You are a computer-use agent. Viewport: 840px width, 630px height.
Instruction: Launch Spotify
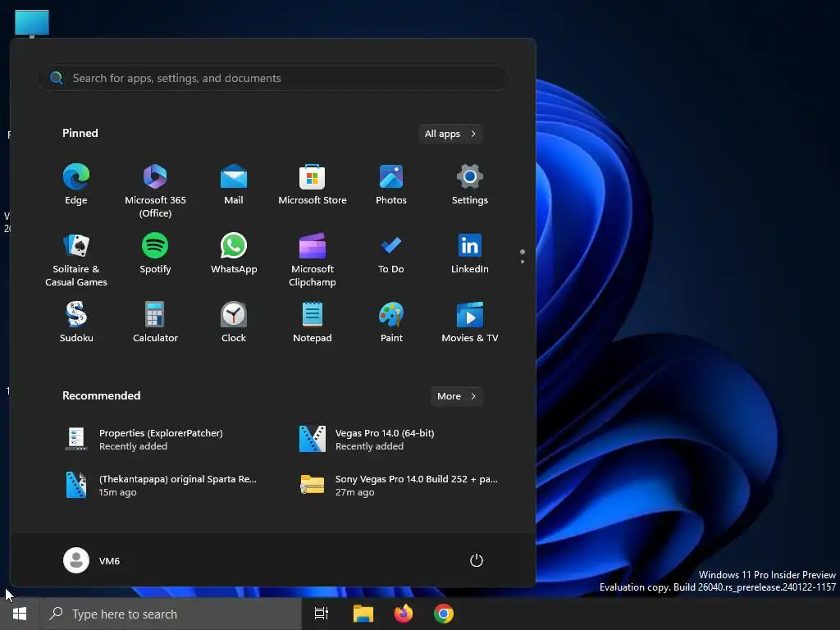tap(155, 254)
